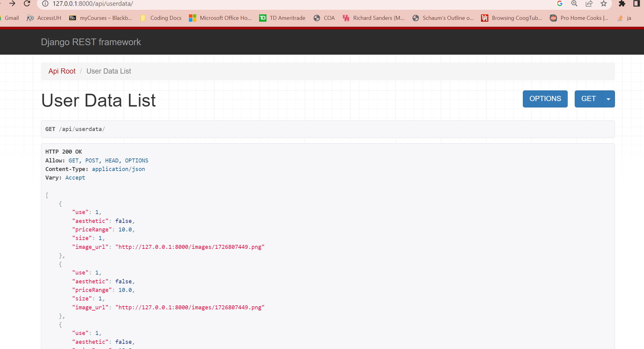Click Django REST framework header link

(91, 42)
